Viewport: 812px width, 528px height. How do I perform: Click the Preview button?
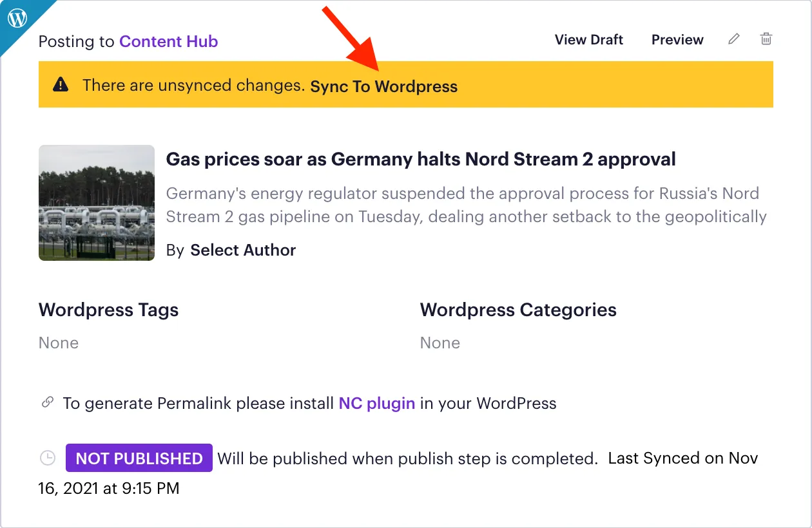[677, 40]
